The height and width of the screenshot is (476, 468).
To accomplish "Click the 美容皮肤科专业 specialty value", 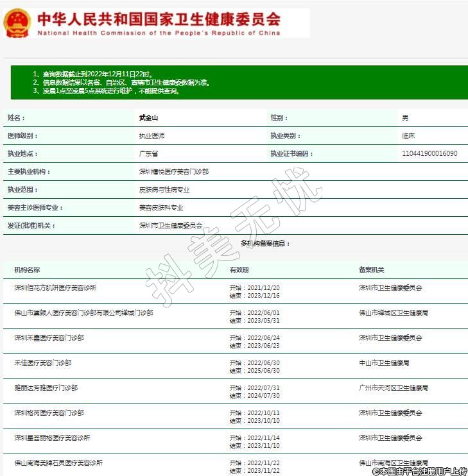I will click(x=161, y=208).
